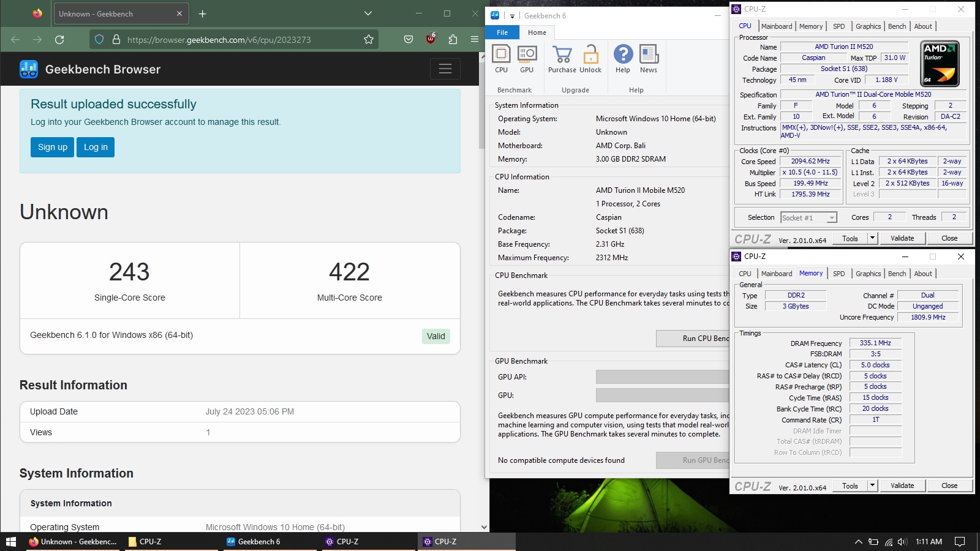Open Graphics tab in upper CPU-Z
Screen dimensions: 980x551
[x=869, y=26]
